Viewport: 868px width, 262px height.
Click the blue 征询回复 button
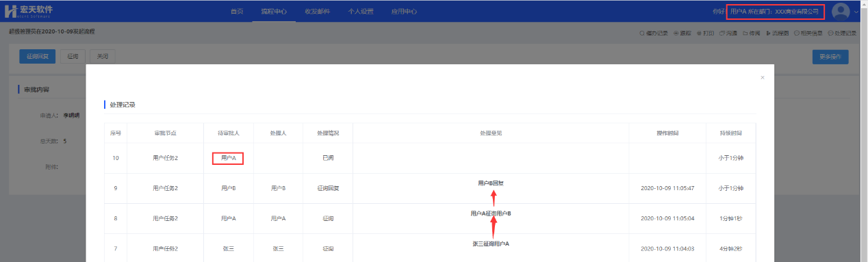click(38, 57)
